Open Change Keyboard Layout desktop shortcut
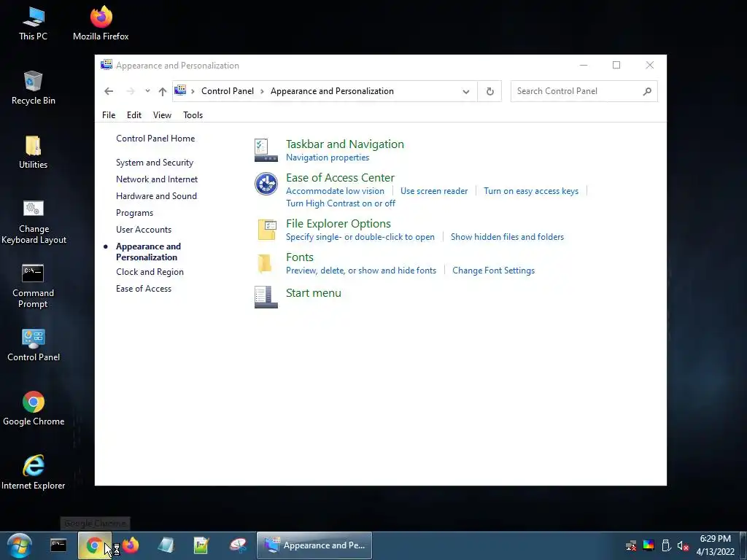 [x=34, y=222]
